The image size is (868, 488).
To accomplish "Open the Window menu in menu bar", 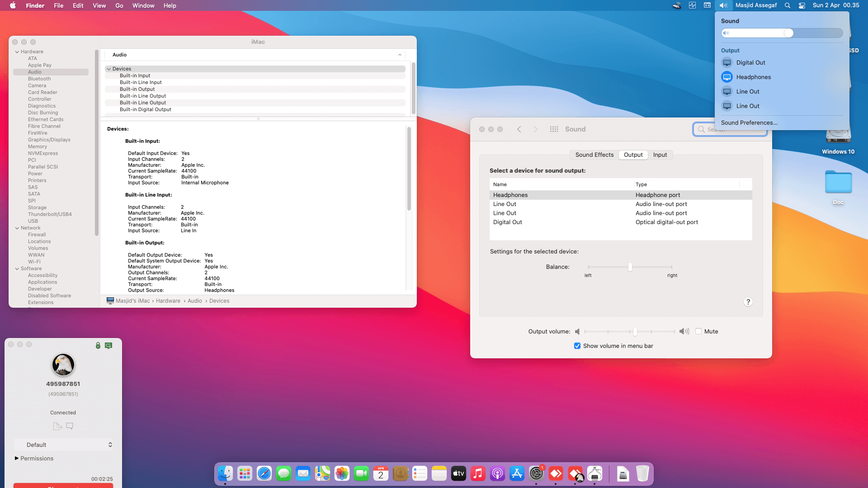I will [143, 5].
